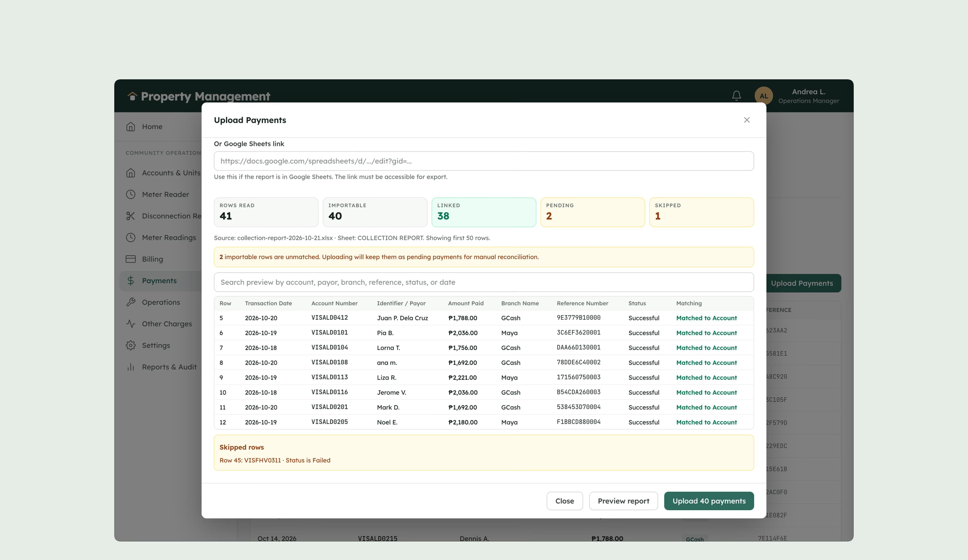Click background row account VISALD0215
The image size is (968, 560).
click(x=377, y=538)
